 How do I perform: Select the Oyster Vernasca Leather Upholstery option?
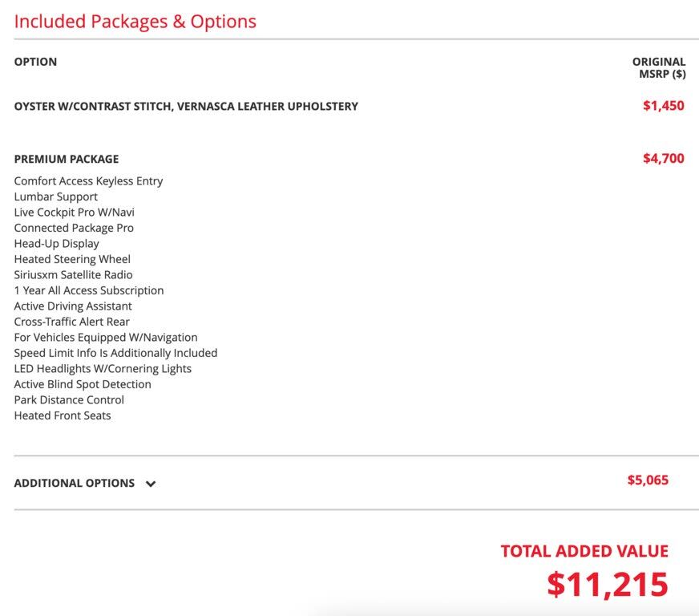click(x=186, y=106)
